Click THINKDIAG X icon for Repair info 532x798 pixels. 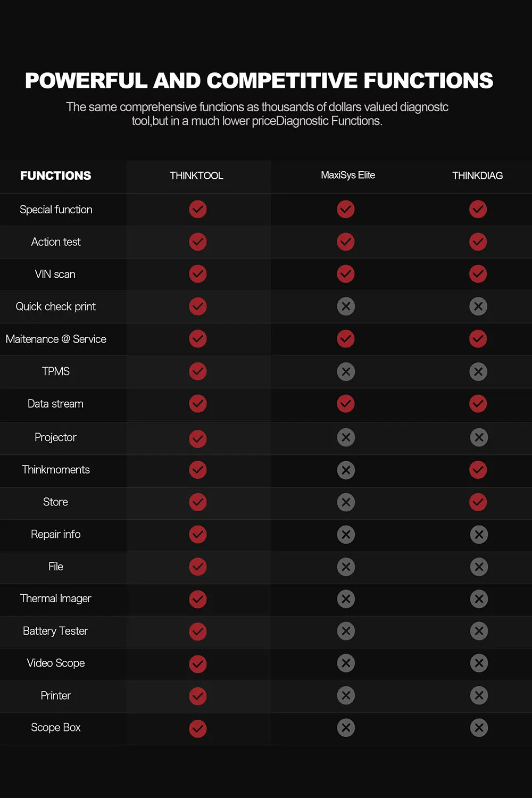tap(479, 535)
